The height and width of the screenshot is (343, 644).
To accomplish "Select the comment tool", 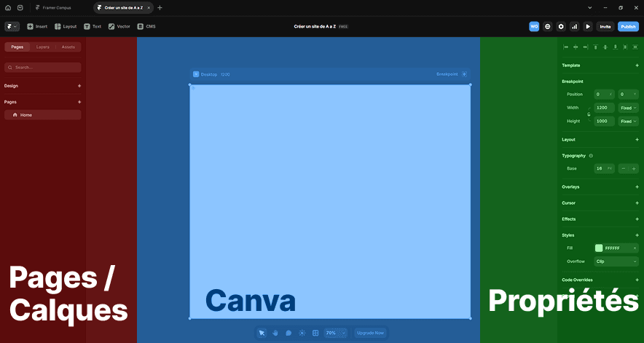I will 288,333.
